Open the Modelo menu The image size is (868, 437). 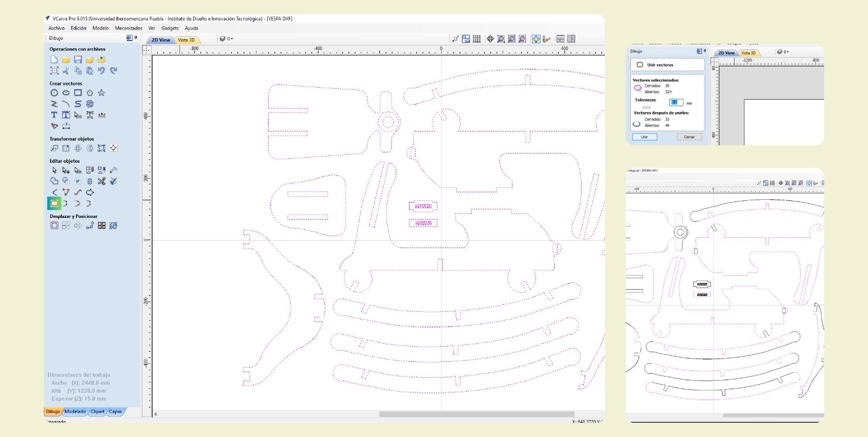point(101,28)
